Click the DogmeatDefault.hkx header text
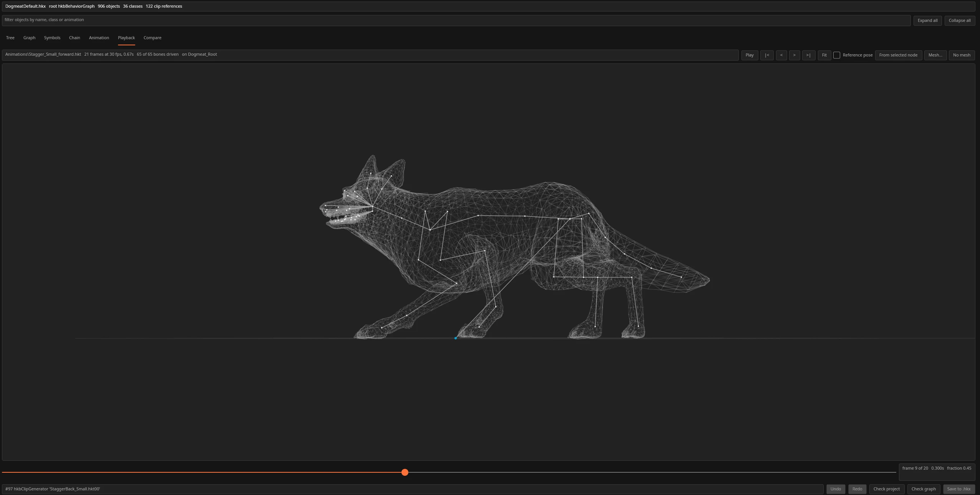Image resolution: width=980 pixels, height=495 pixels. click(x=25, y=6)
